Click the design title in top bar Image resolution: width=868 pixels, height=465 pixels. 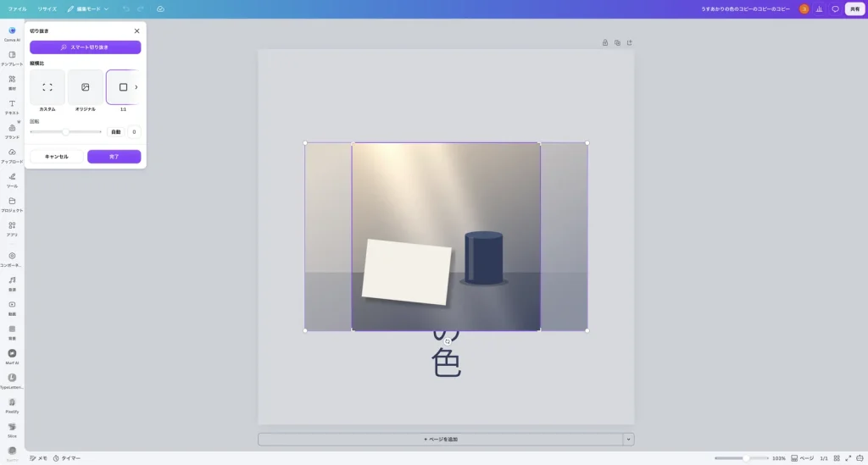[745, 8]
